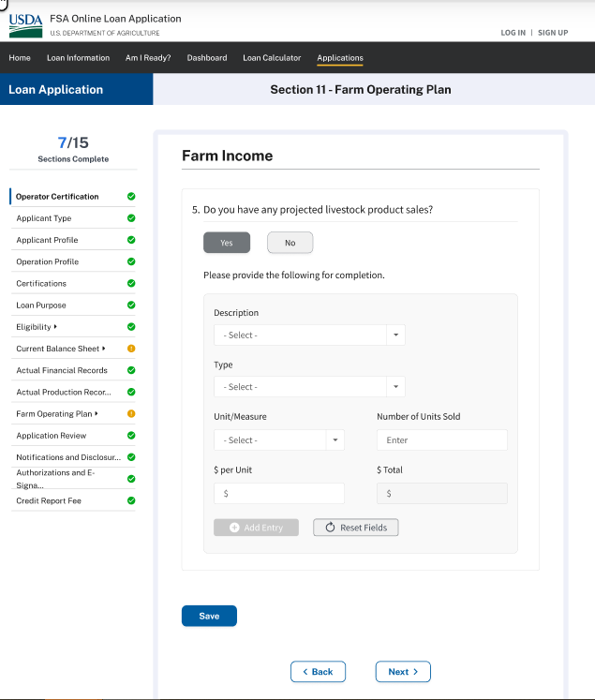Click green checkmark beside Credit Report Fee
Screen dimensions: 595x700
coord(131,500)
